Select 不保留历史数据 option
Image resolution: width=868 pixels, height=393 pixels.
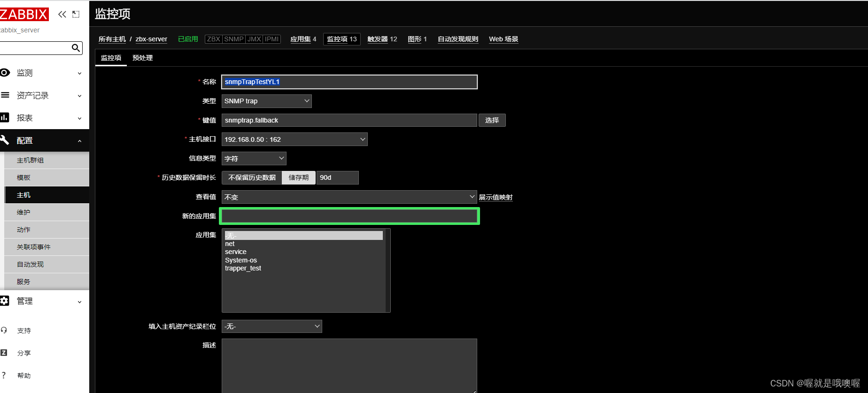coord(252,177)
